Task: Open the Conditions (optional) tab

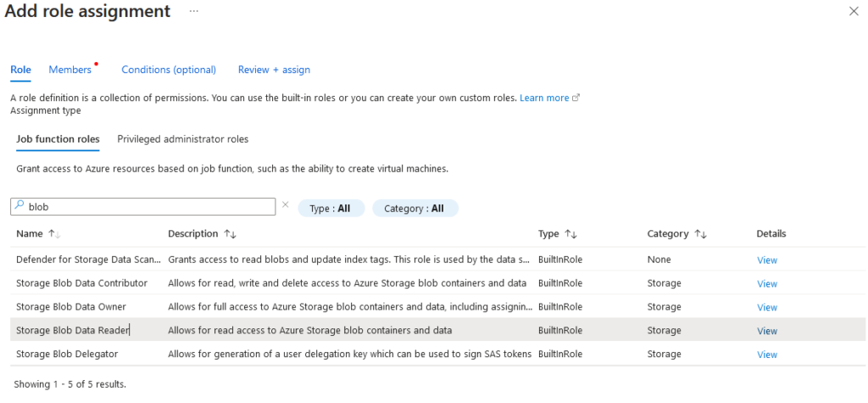Action: click(x=168, y=70)
